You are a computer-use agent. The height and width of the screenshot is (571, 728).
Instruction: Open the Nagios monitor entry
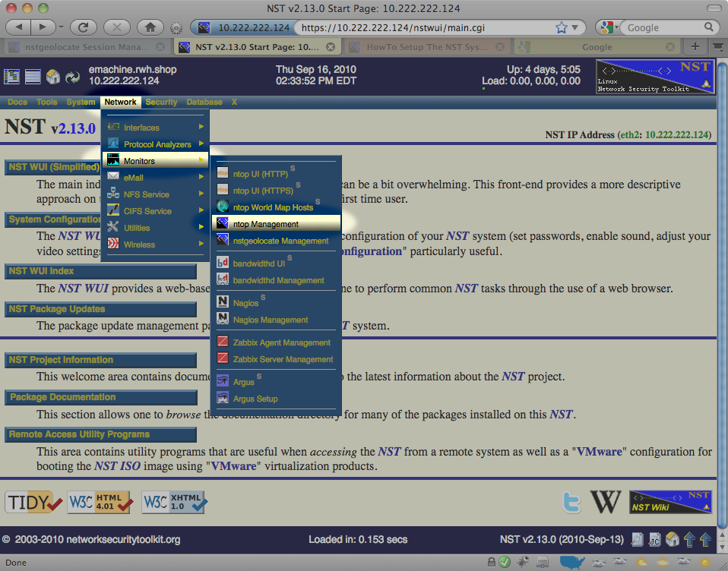pyautogui.click(x=276, y=303)
